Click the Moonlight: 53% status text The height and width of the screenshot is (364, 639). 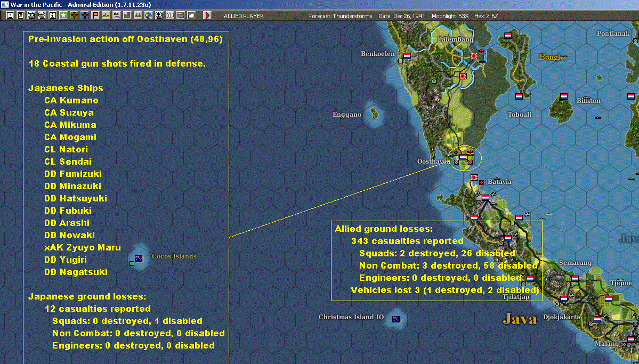click(x=450, y=16)
